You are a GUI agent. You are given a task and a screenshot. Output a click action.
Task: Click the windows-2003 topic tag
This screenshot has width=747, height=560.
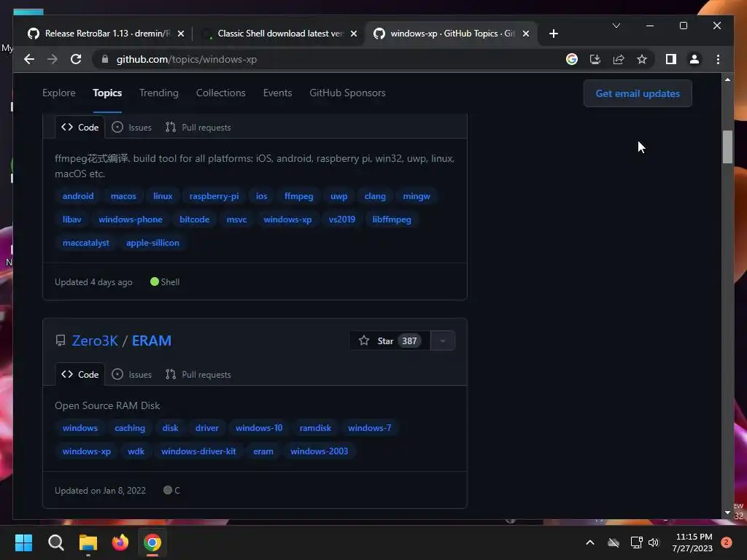(x=320, y=451)
